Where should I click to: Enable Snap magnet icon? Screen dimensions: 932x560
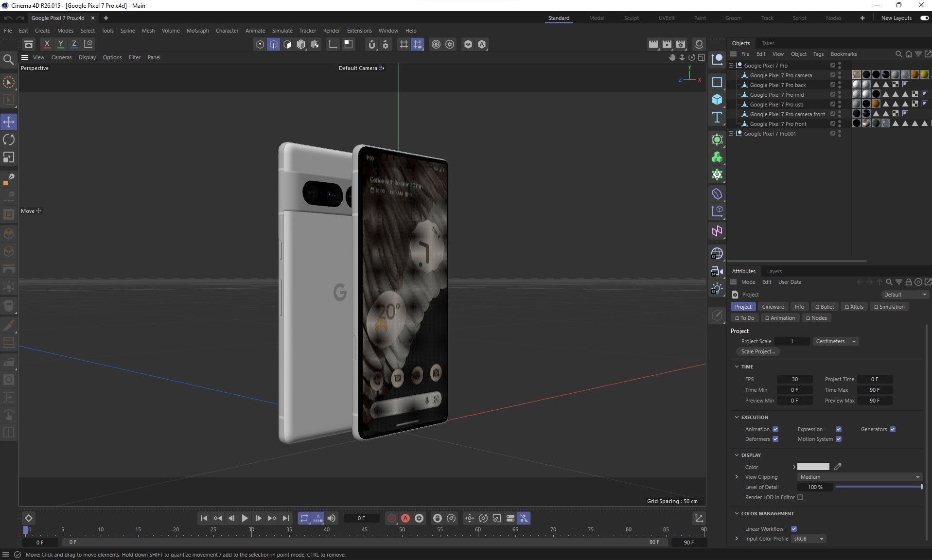click(372, 44)
